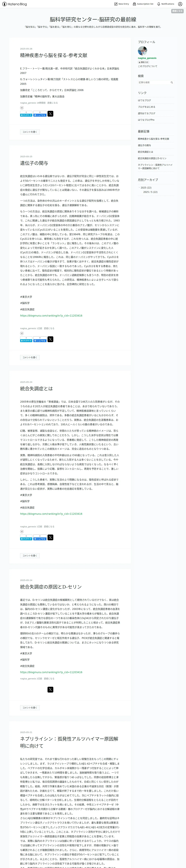Share 遺伝子の関与 post on X
186x868 pixels.
50,339
